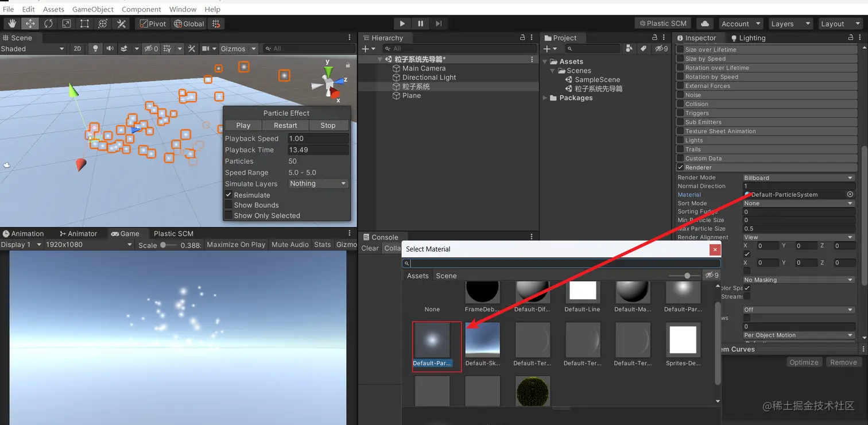The height and width of the screenshot is (425, 868).
Task: Select the Hand tool in the toolbar
Action: click(12, 24)
